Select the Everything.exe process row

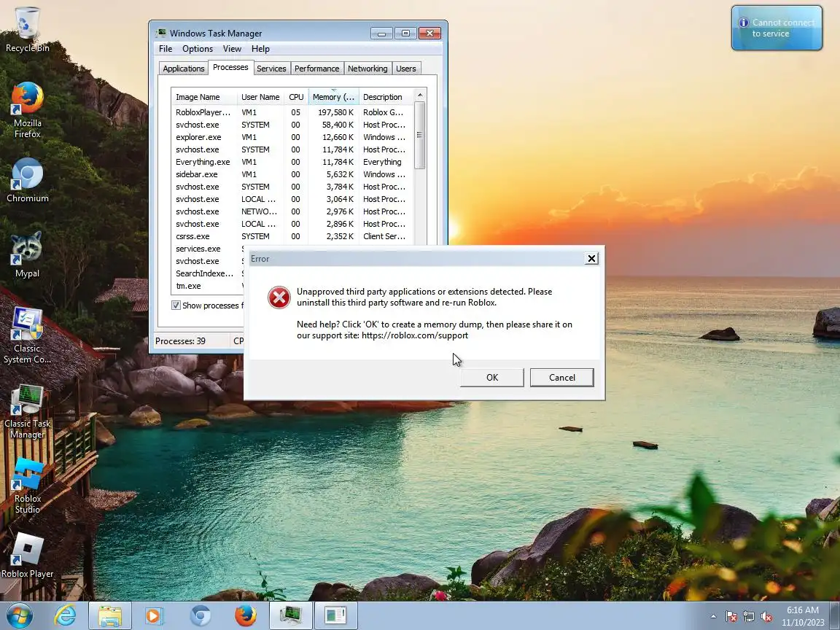point(292,162)
